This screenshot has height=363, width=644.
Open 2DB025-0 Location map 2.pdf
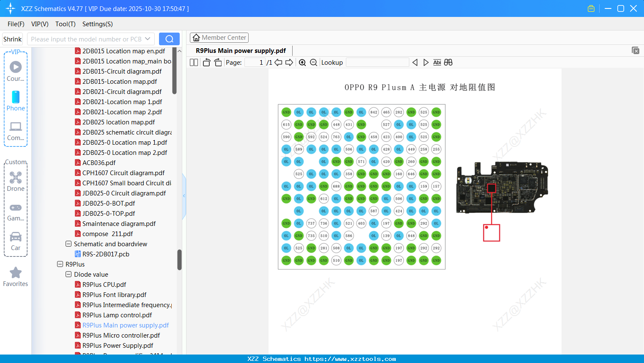(125, 153)
